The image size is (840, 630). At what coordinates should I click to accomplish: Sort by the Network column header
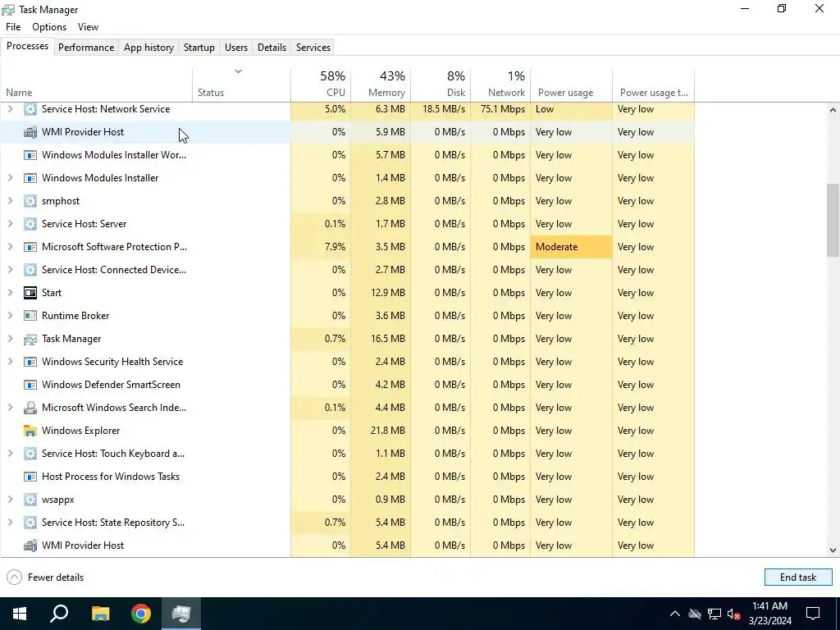coord(501,84)
